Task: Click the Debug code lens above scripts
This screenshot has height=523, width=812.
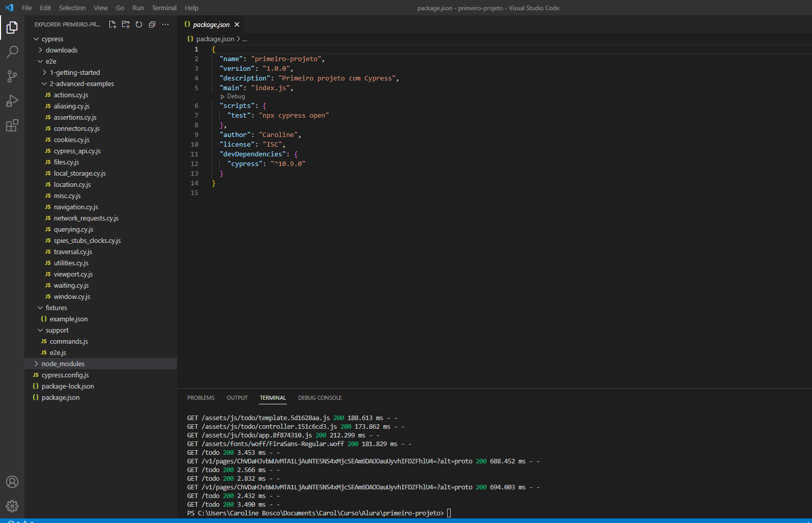Action: point(233,96)
